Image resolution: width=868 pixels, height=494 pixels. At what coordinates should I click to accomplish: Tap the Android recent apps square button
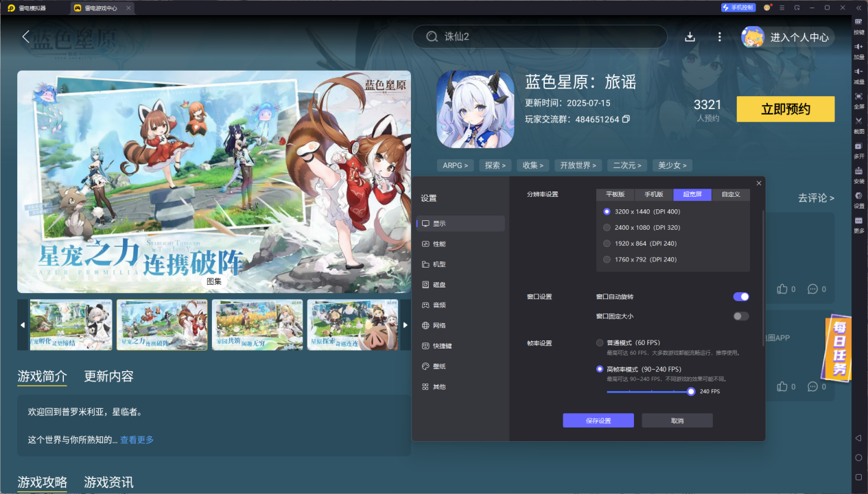858,477
